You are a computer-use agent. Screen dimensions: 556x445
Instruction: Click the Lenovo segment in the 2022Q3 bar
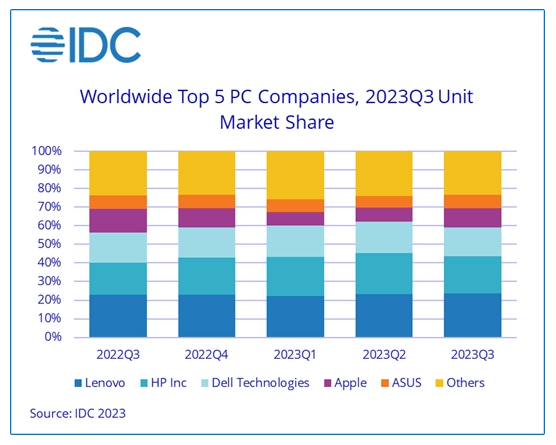click(x=118, y=316)
